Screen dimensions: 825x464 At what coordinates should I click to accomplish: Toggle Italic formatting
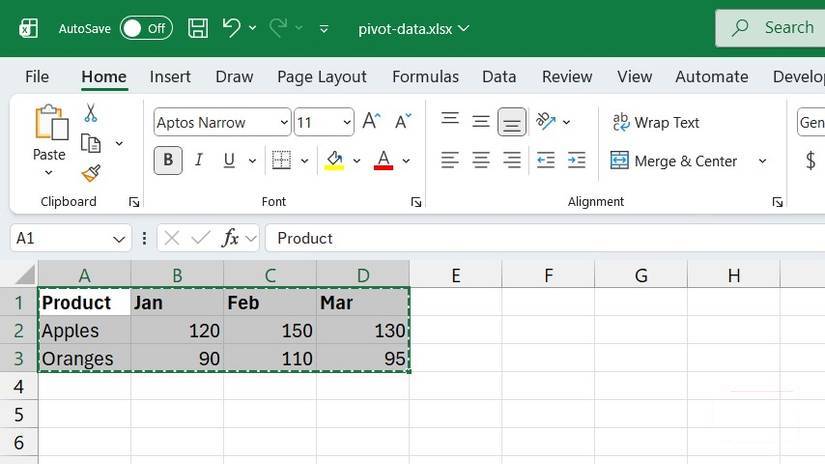[x=198, y=160]
